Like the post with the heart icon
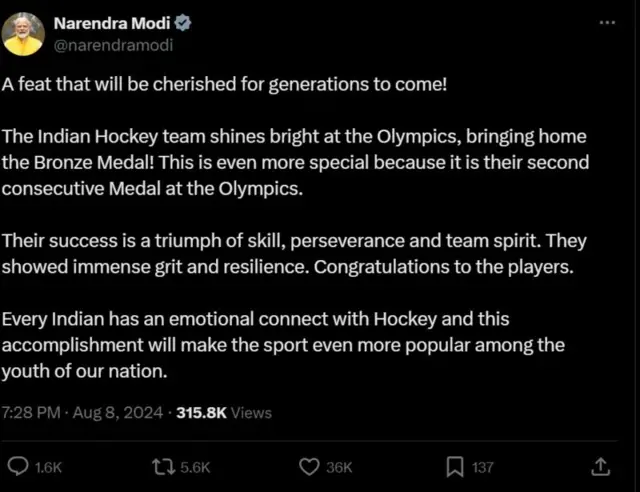 (x=309, y=465)
